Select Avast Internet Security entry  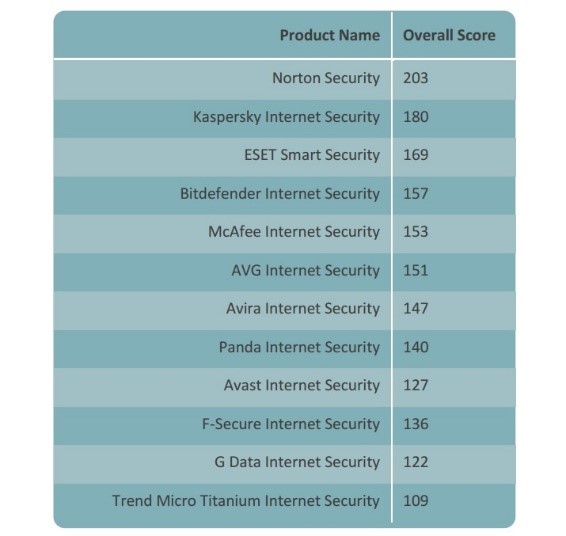(302, 385)
